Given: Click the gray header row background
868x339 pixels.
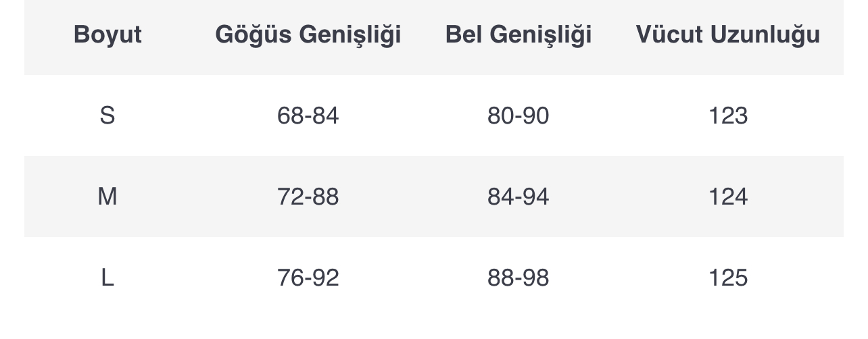Looking at the screenshot, I should [434, 37].
